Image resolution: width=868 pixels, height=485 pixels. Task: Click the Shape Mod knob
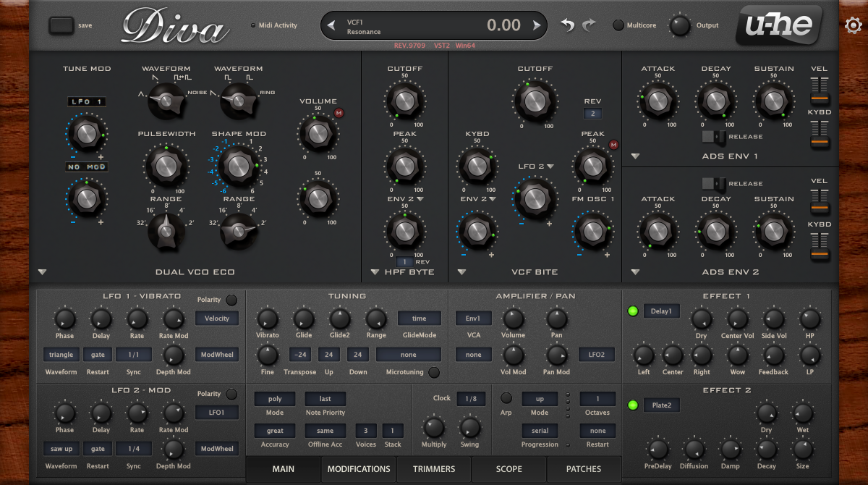pyautogui.click(x=238, y=166)
